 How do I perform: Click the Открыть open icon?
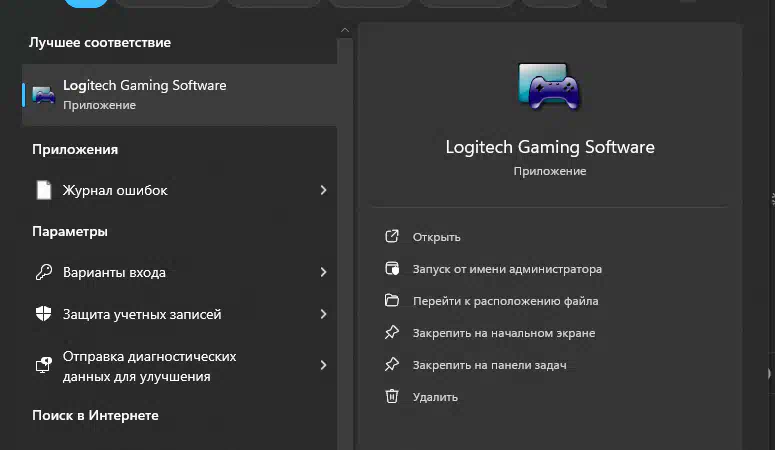392,236
